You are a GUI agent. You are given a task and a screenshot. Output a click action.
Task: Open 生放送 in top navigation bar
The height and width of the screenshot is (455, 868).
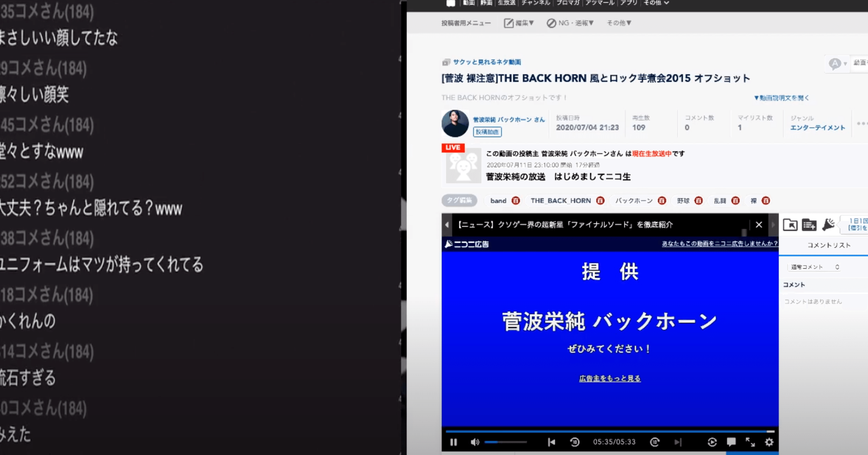point(507,3)
